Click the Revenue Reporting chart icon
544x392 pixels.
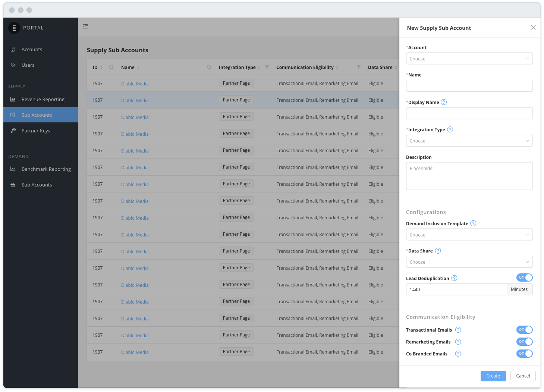click(x=13, y=99)
